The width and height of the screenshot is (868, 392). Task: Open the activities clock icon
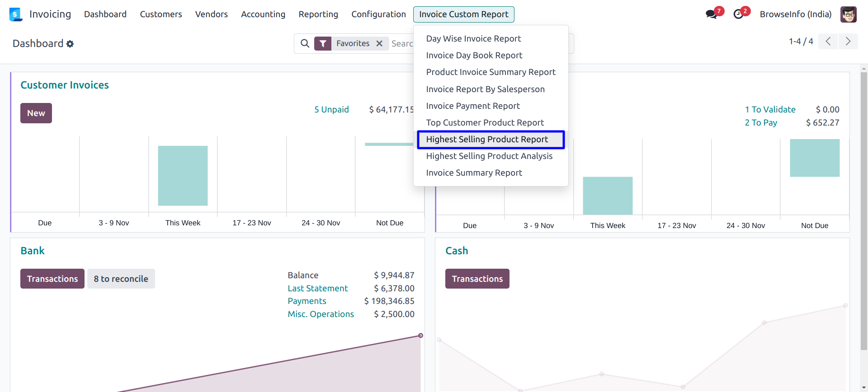click(x=738, y=14)
